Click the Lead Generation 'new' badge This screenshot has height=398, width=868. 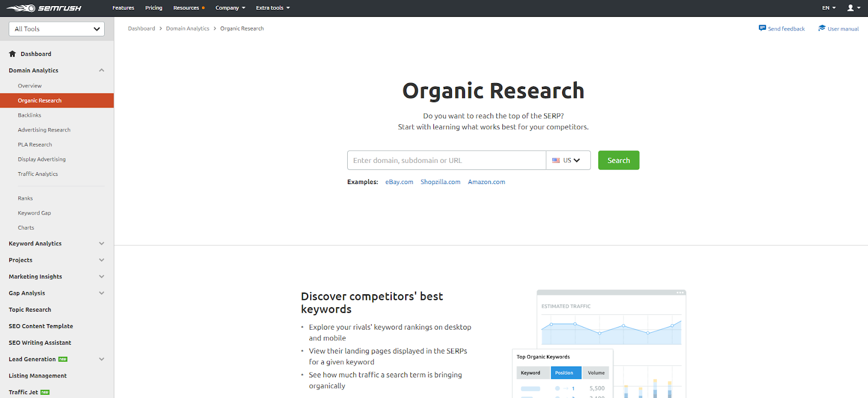63,359
